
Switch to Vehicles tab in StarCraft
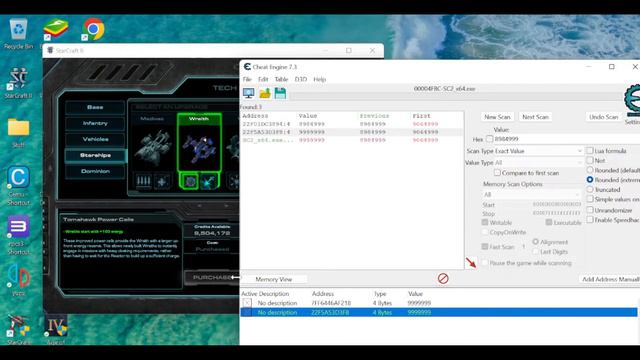[95, 139]
